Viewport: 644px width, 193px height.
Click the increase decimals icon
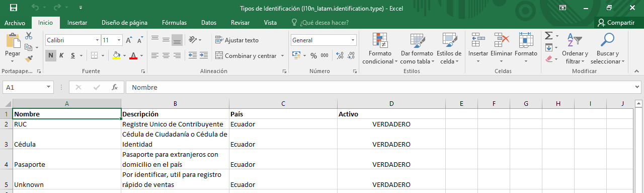tap(340, 55)
